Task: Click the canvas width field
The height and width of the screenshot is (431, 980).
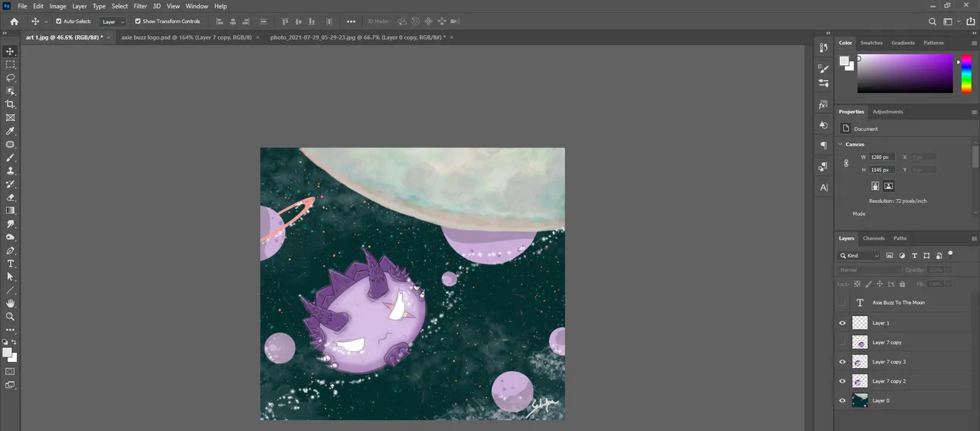Action: tap(882, 157)
